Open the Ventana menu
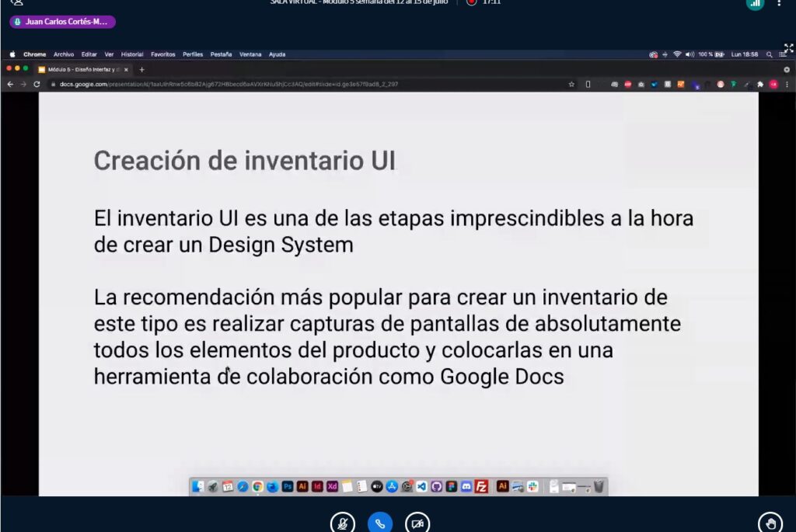 click(x=250, y=54)
